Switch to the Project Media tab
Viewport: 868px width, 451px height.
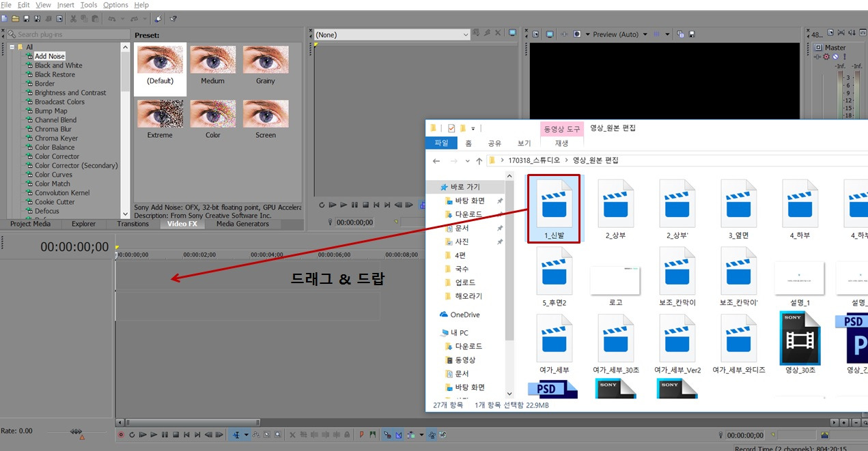pos(30,224)
